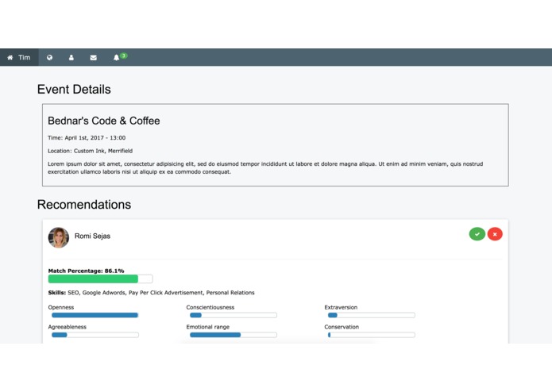
Task: Click the 'Match Percentage: 86.1%' label
Action: point(86,271)
